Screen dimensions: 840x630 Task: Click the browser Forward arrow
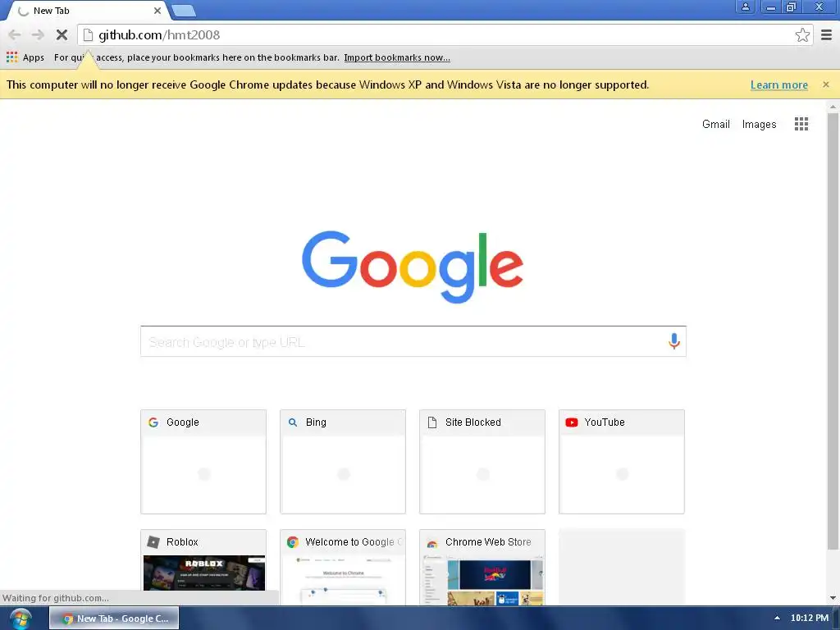38,34
